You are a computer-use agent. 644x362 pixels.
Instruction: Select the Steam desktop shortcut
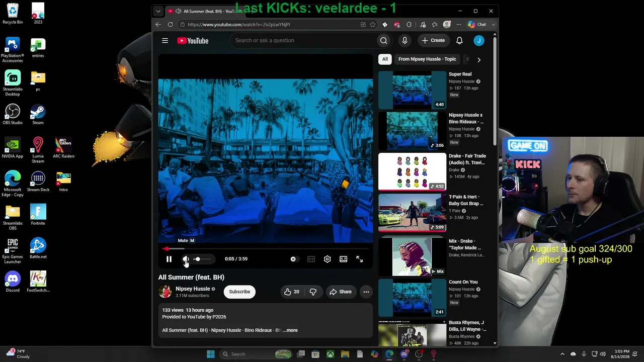(x=38, y=114)
